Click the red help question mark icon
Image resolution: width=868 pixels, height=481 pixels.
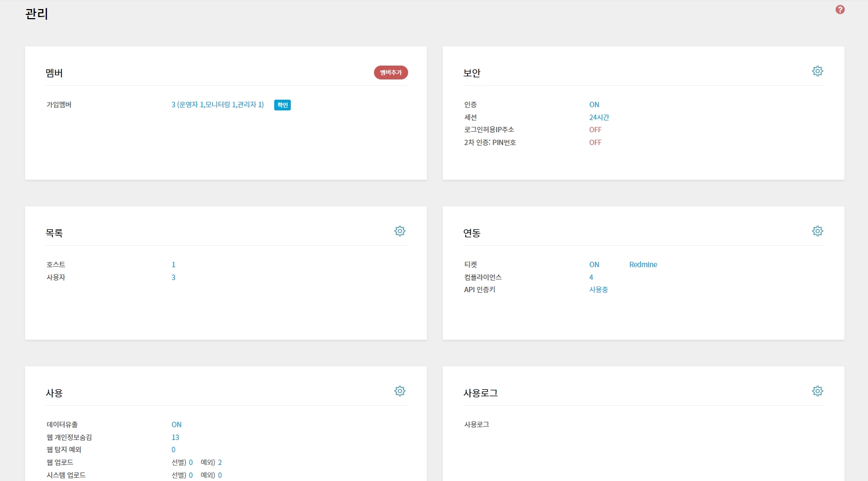point(840,10)
